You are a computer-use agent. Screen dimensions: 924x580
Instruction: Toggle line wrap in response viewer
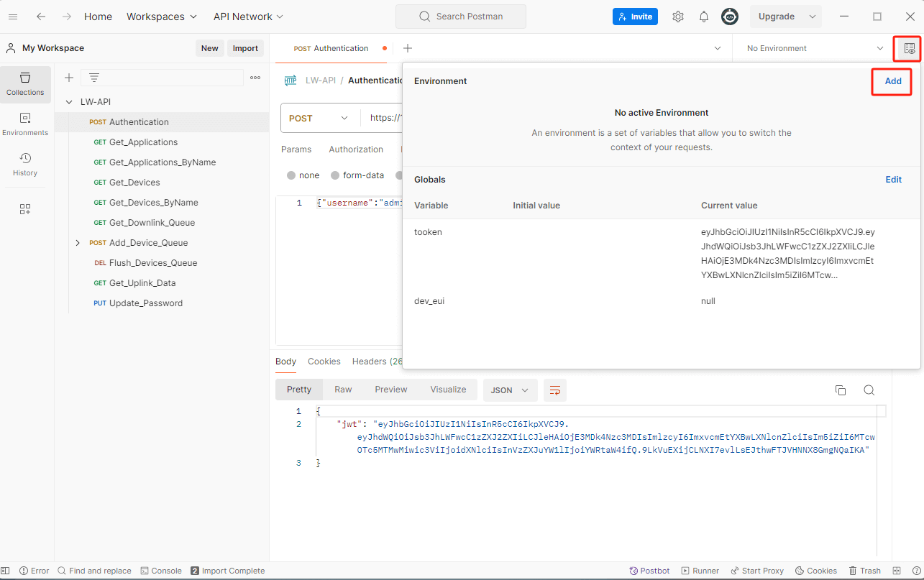click(554, 390)
